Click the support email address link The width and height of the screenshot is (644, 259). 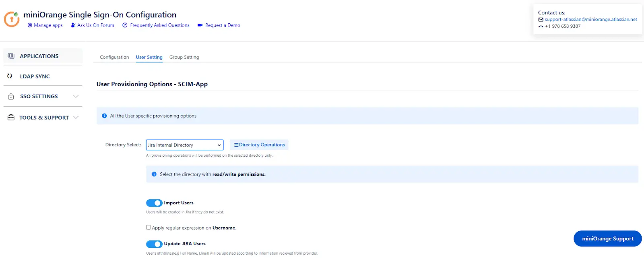(591, 19)
